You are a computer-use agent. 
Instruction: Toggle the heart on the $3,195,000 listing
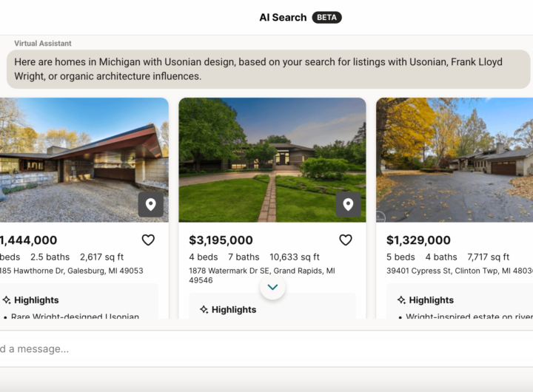(346, 240)
